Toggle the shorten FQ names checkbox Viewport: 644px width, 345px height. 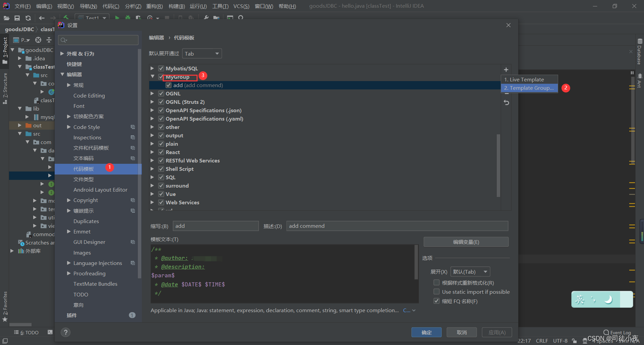point(436,301)
